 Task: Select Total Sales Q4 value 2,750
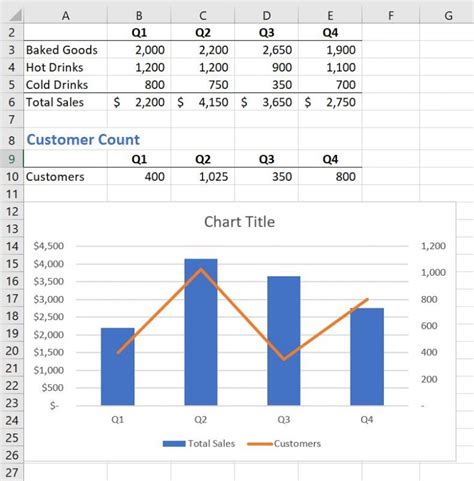[330, 102]
